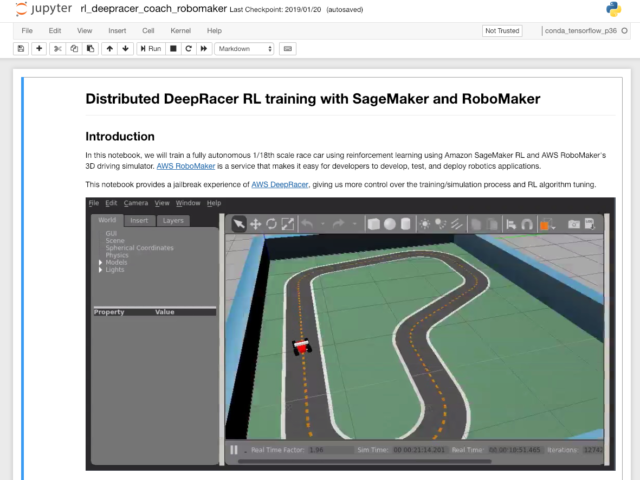Click the Jupyter logo
The image size is (640, 480).
44,9
